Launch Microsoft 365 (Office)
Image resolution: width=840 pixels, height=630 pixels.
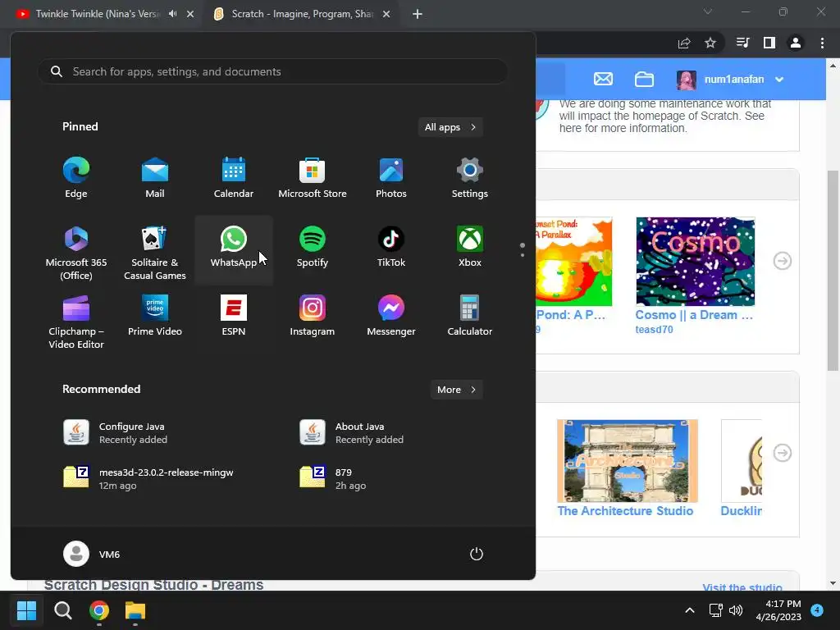click(76, 253)
